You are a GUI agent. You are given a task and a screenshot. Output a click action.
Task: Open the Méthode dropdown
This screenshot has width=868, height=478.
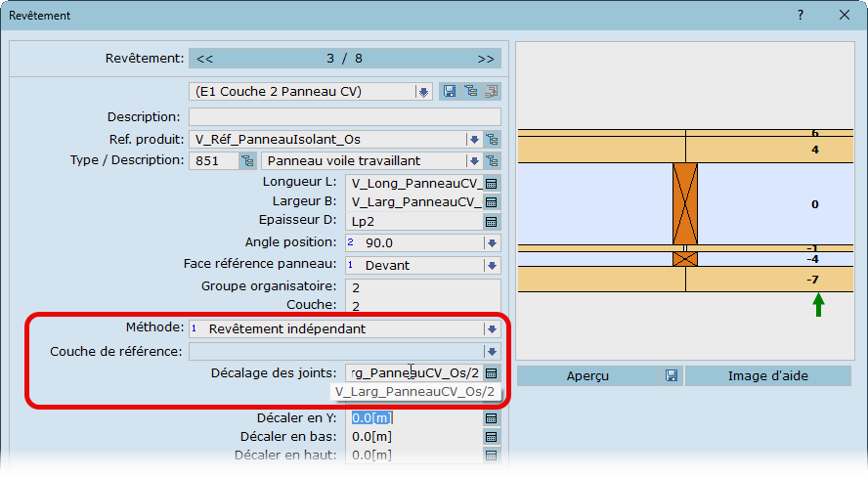point(492,329)
